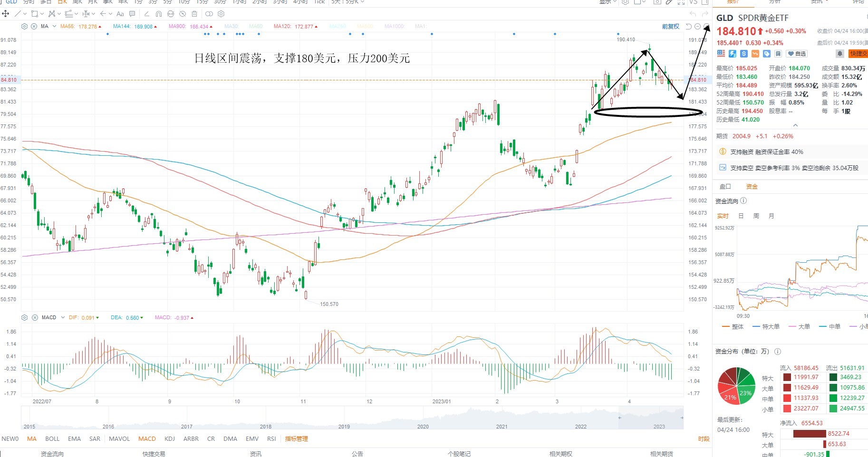Click the blue dollar sign icon
Image resolution: width=868 pixels, height=457 pixels.
tap(744, 54)
